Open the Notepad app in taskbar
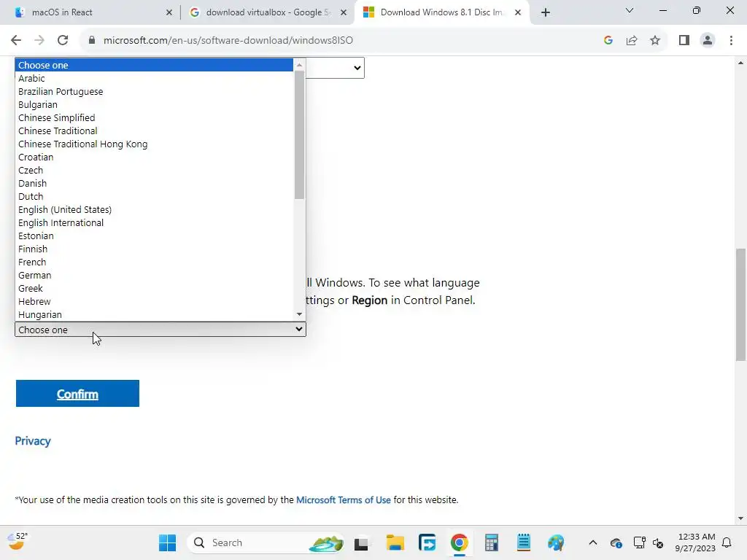This screenshot has height=560, width=747. [x=524, y=542]
